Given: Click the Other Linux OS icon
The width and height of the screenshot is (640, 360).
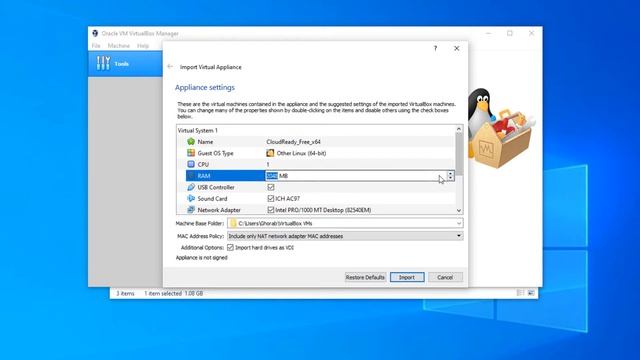Looking at the screenshot, I should pyautogui.click(x=270, y=153).
